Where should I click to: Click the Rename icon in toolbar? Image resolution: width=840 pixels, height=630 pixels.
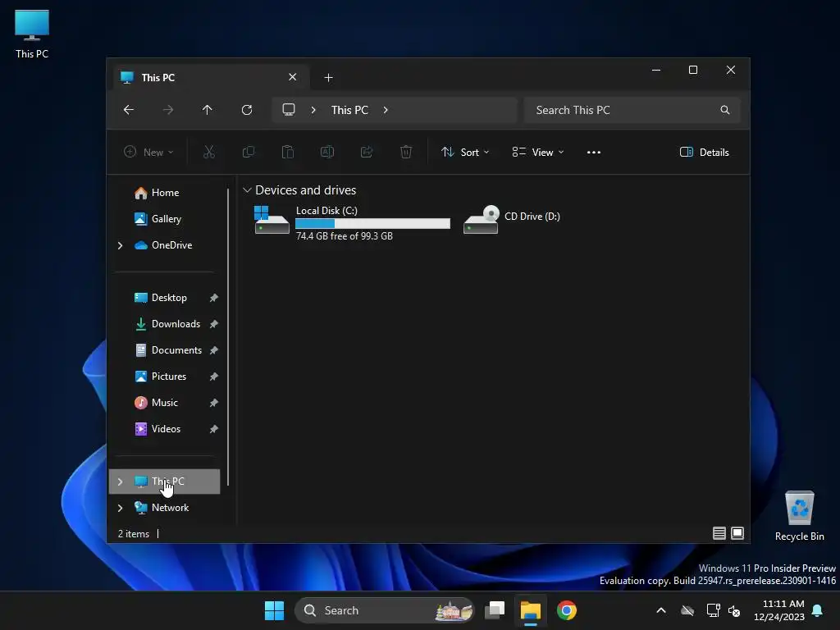point(326,152)
